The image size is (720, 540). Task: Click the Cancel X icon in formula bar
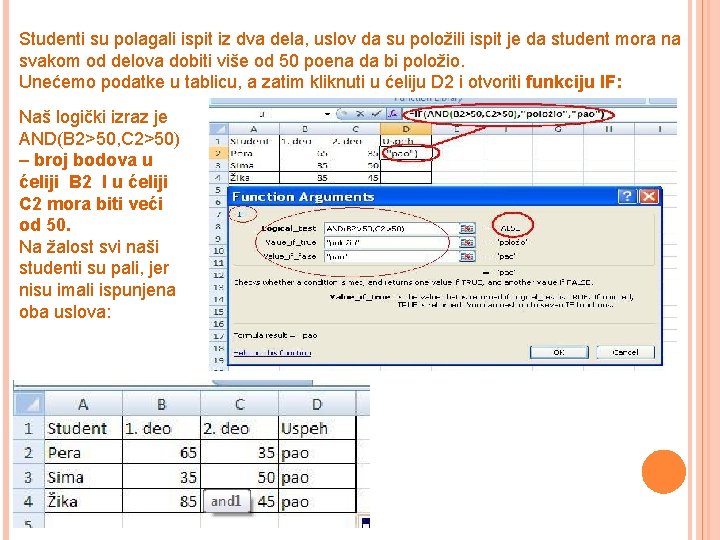coord(360,114)
